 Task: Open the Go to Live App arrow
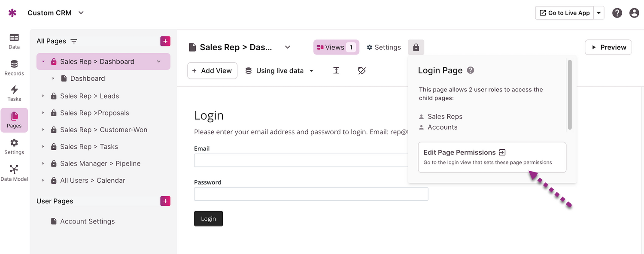[598, 13]
